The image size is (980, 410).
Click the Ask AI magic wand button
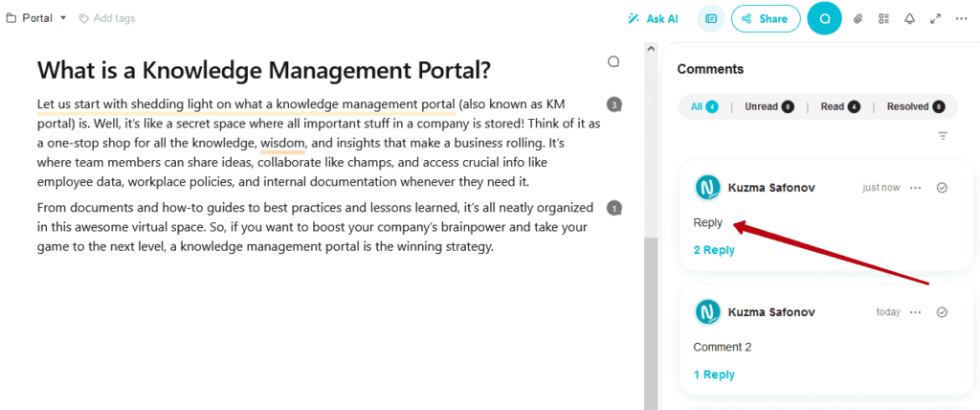[653, 19]
